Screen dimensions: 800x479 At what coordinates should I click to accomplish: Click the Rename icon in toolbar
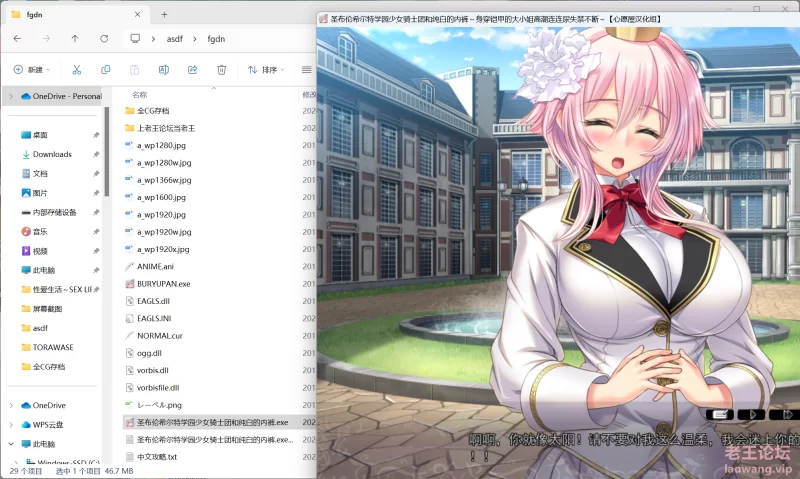[164, 70]
